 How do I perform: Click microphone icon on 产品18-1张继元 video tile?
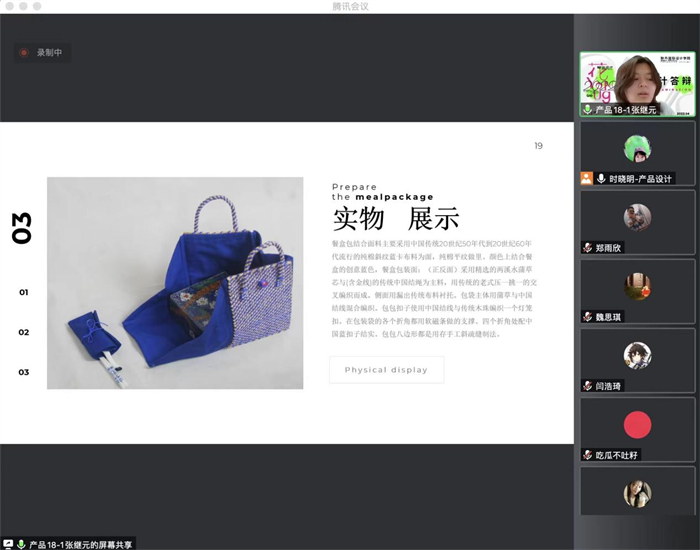pyautogui.click(x=587, y=109)
